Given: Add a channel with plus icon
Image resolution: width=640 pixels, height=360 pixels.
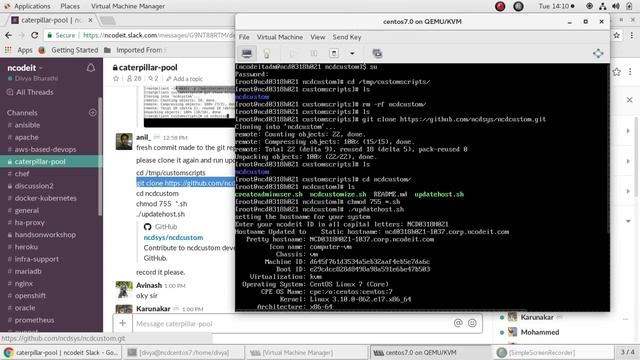Looking at the screenshot, I should pos(93,112).
